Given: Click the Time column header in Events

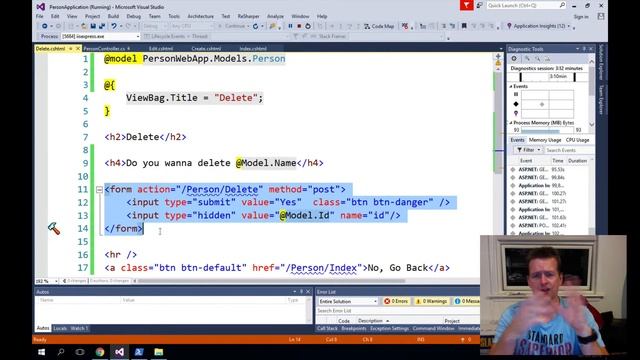Looking at the screenshot, I should 557,161.
